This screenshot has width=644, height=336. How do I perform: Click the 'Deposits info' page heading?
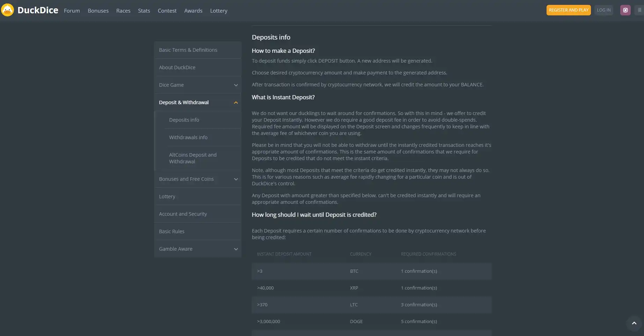click(271, 37)
